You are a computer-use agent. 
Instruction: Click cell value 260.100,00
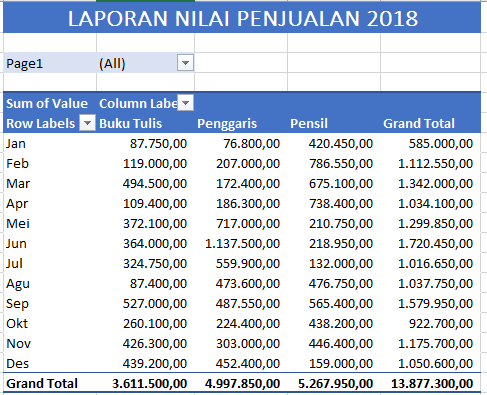(155, 324)
